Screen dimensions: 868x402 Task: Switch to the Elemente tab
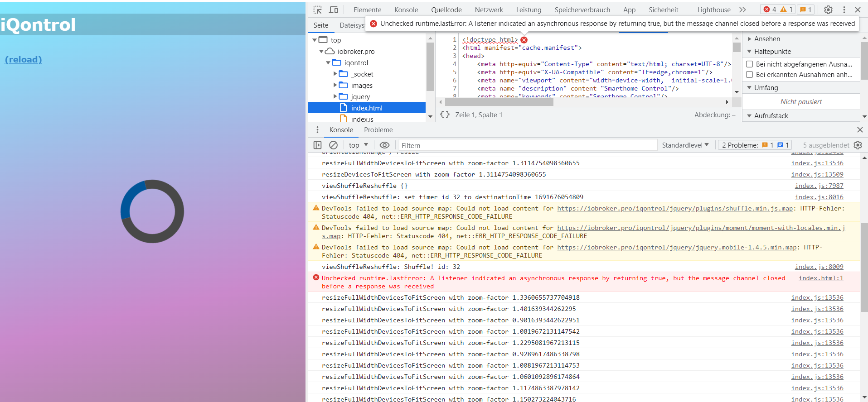click(368, 10)
